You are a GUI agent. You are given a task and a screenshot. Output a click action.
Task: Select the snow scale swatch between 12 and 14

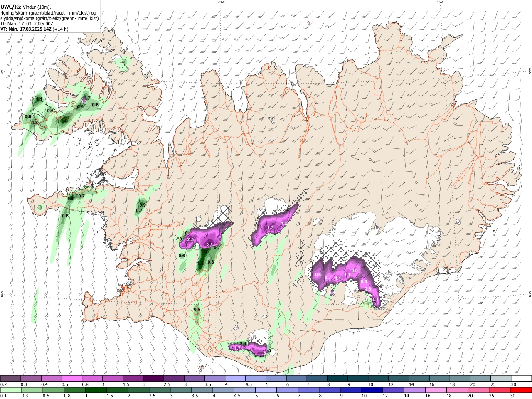(399, 378)
